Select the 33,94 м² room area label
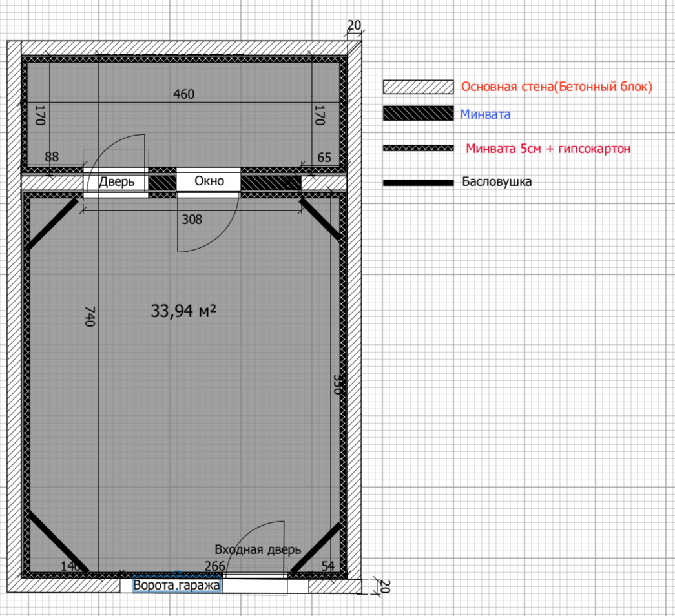The width and height of the screenshot is (675, 616). pyautogui.click(x=183, y=311)
